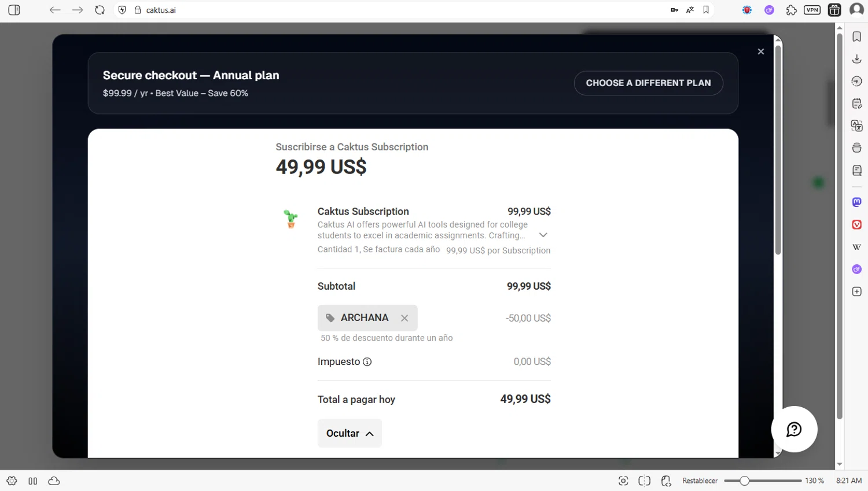Remove the ARCHANA promo code
Screen dimensions: 868x491
404,318
